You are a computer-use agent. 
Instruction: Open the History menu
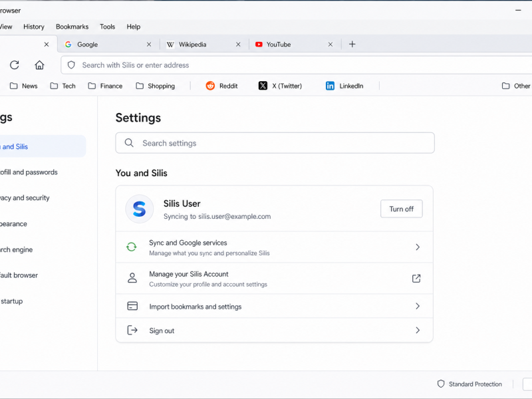click(34, 27)
